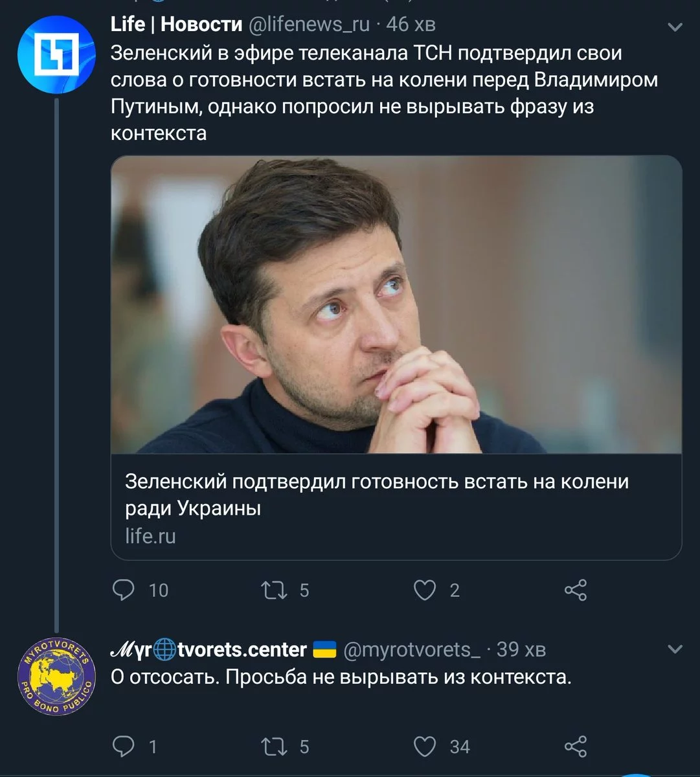Click the Life | Новости display name
The height and width of the screenshot is (777, 700).
click(x=176, y=25)
